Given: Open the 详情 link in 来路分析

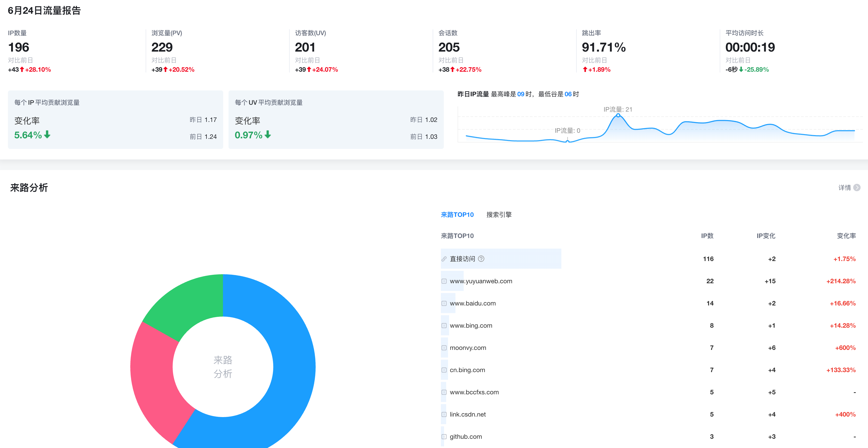Looking at the screenshot, I should click(844, 188).
